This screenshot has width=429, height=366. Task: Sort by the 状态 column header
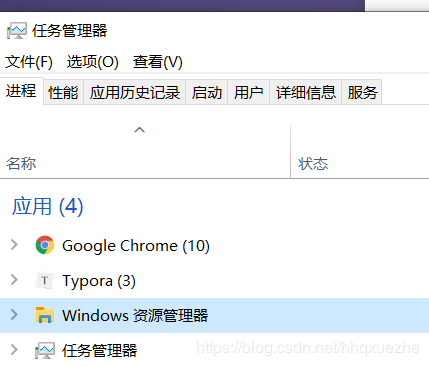[360, 152]
